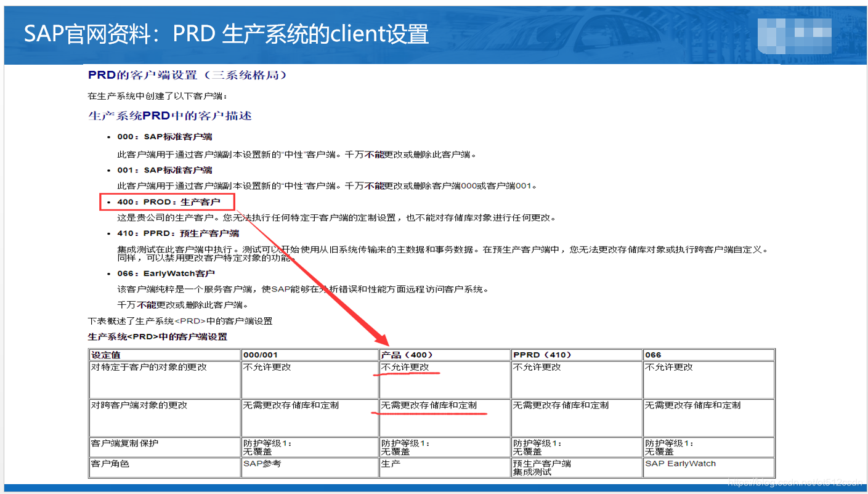Select bullet '001：SAP标准客户端'
Viewport: 868px width, 494px height.
[x=164, y=170]
